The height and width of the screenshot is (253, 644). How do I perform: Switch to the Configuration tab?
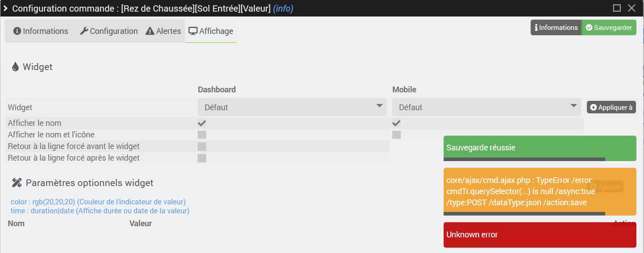(108, 31)
